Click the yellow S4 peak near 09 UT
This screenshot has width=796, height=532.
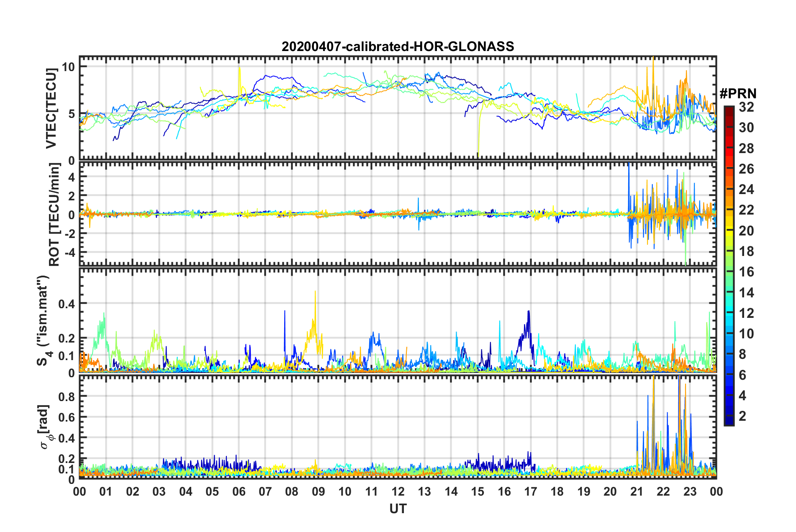click(315, 293)
